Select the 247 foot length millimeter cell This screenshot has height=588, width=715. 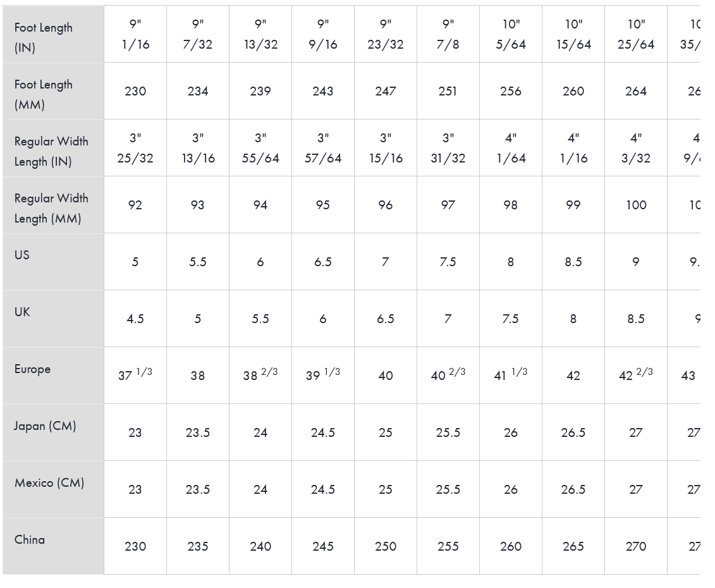[x=385, y=91]
